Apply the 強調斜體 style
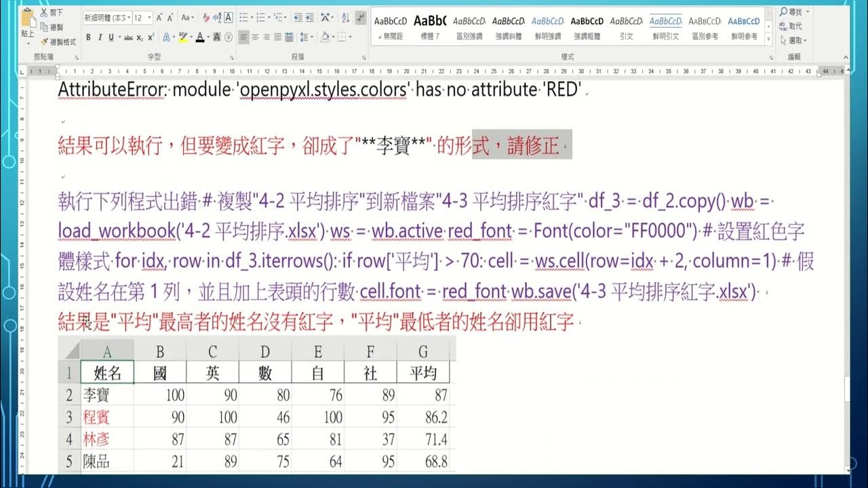The width and height of the screenshot is (868, 488). pos(509,28)
